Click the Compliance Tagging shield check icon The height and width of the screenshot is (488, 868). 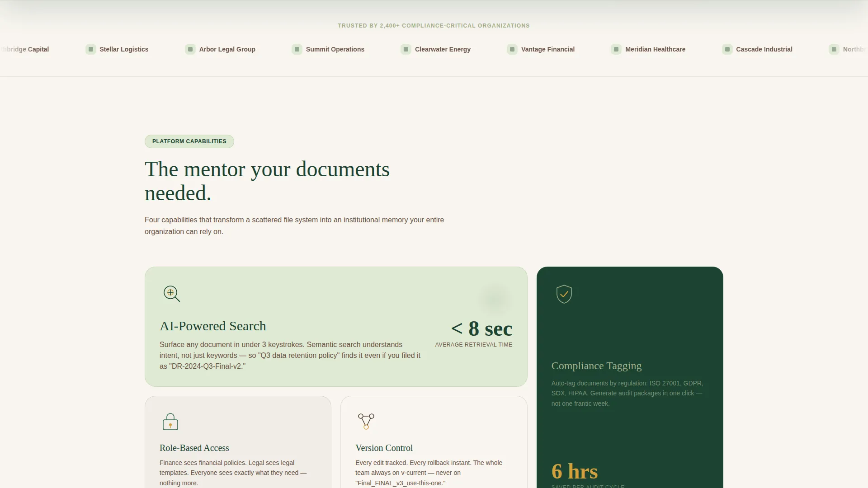[564, 294]
